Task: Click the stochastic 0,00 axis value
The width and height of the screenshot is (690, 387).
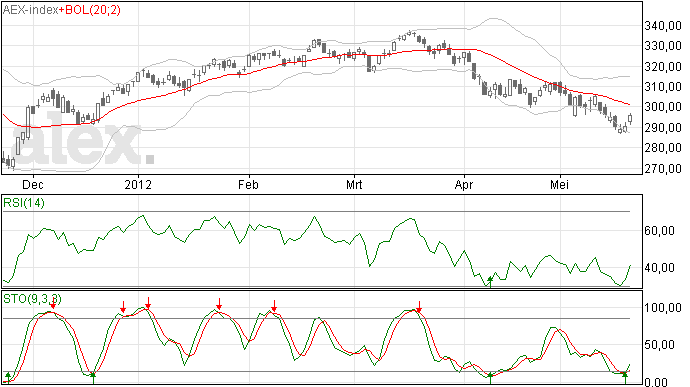Action: coord(656,382)
